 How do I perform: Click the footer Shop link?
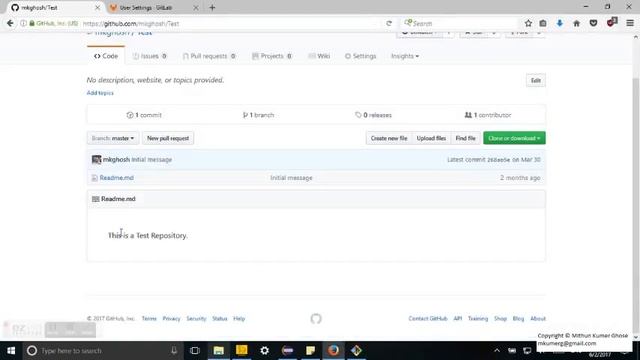(500, 318)
